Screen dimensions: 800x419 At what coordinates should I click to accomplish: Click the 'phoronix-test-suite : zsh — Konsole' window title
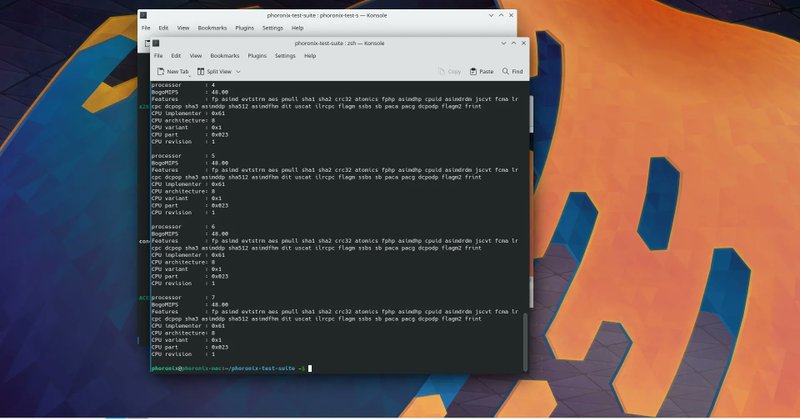point(339,43)
